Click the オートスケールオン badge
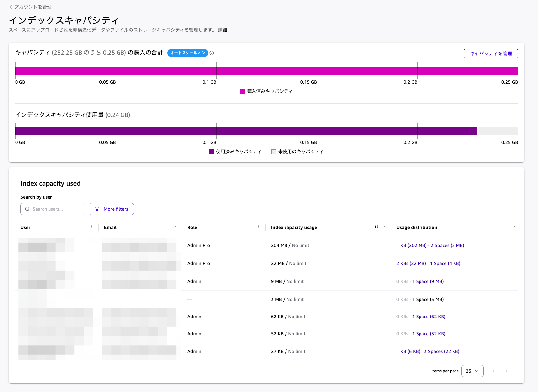 click(x=187, y=53)
